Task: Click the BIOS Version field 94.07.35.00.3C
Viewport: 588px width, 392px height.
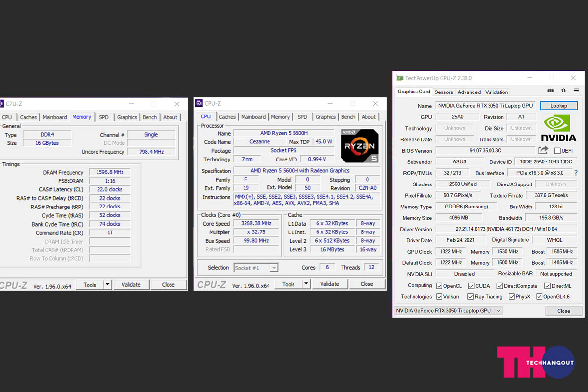Action: click(485, 151)
